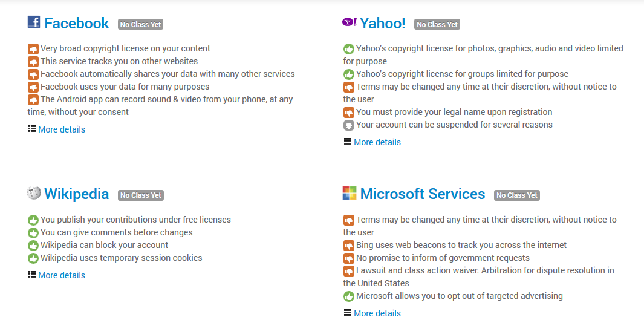
Task: Click thumbs-down icon beside 'Very broad copyright license'
Action: [x=33, y=49]
